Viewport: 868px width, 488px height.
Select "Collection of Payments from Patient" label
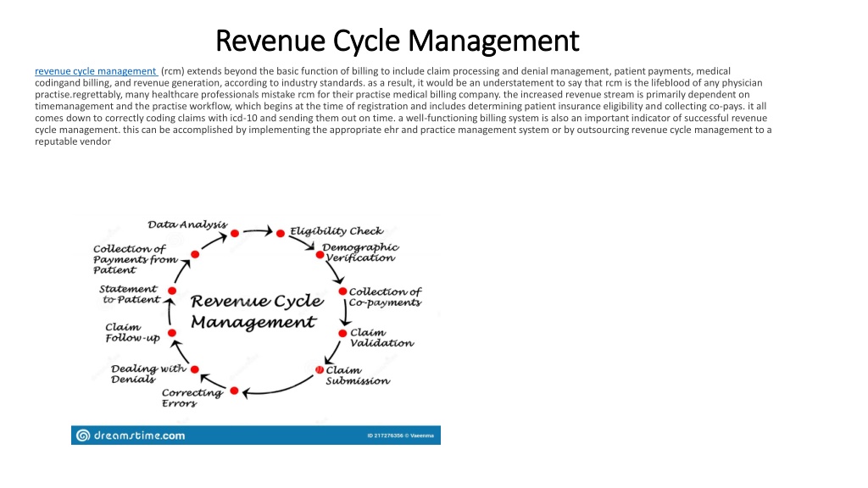click(x=135, y=259)
